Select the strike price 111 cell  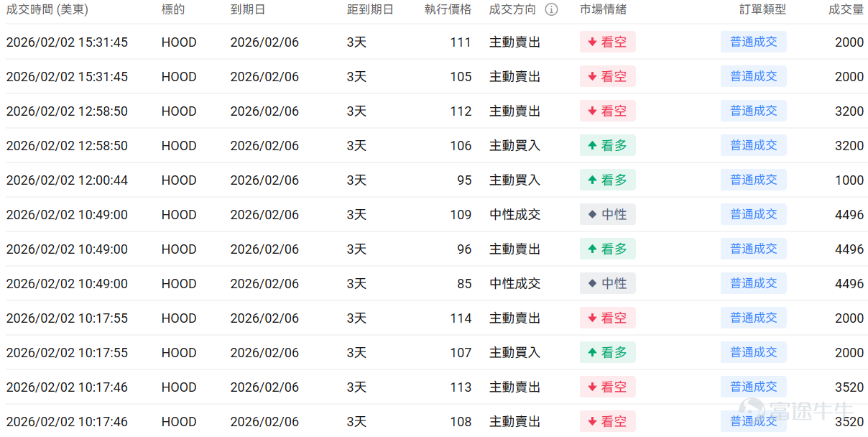461,42
